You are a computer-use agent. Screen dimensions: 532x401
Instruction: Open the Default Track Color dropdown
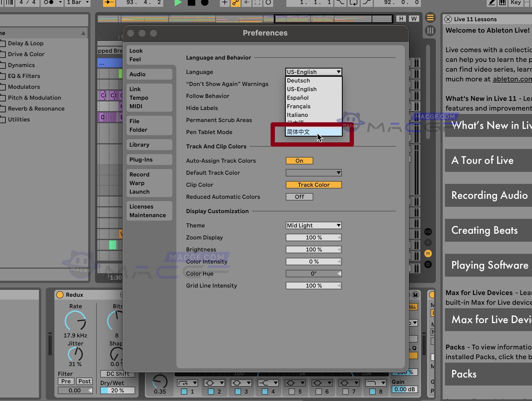[314, 173]
